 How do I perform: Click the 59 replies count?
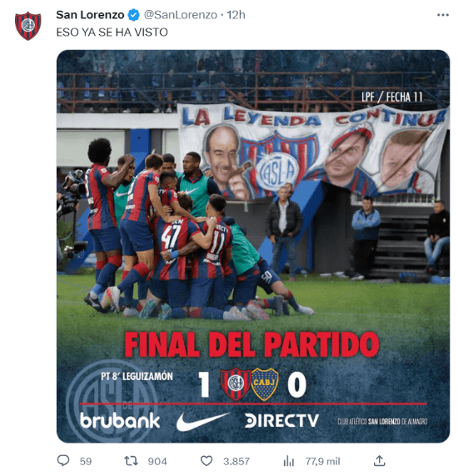(86, 462)
